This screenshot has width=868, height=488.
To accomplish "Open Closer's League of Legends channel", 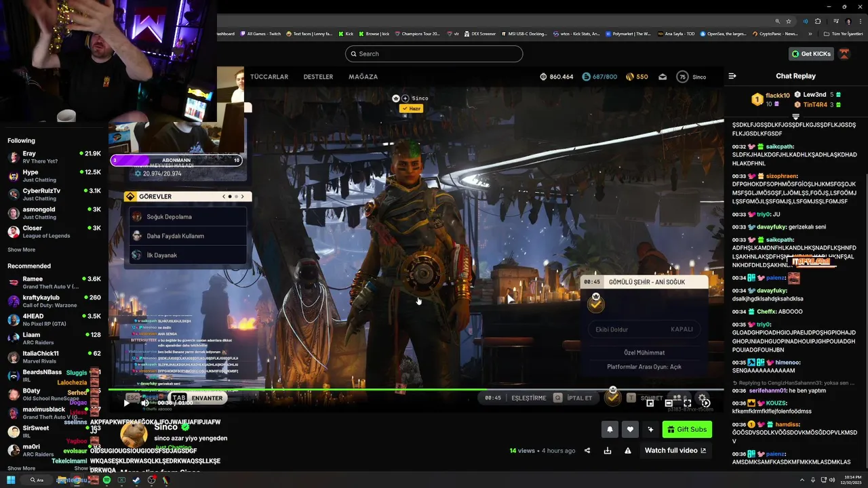I will coord(54,232).
